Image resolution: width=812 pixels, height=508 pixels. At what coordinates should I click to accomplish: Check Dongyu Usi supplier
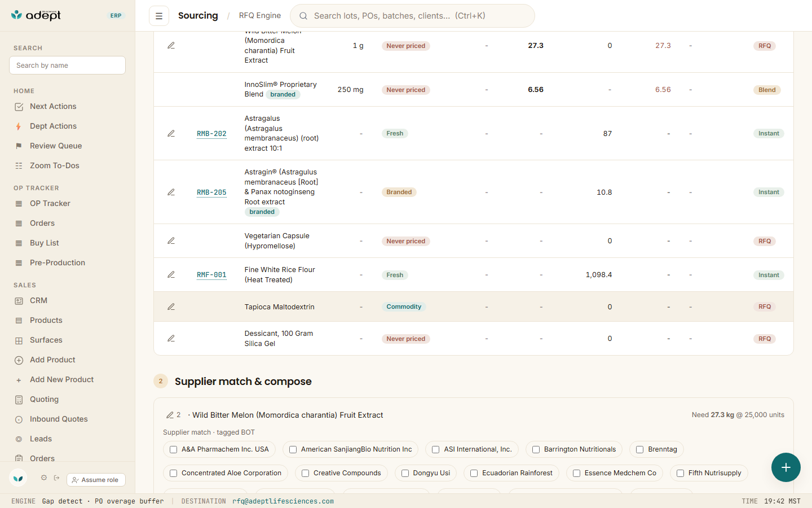click(405, 473)
